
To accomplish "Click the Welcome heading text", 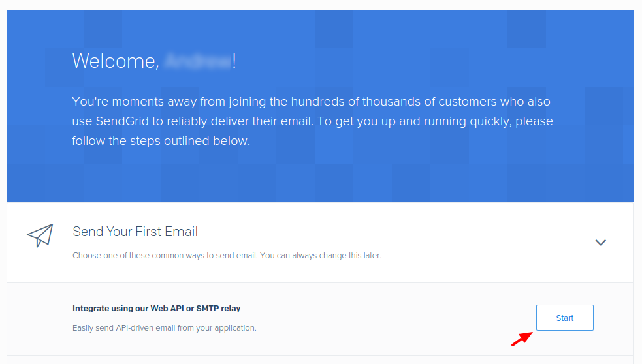I will (153, 61).
